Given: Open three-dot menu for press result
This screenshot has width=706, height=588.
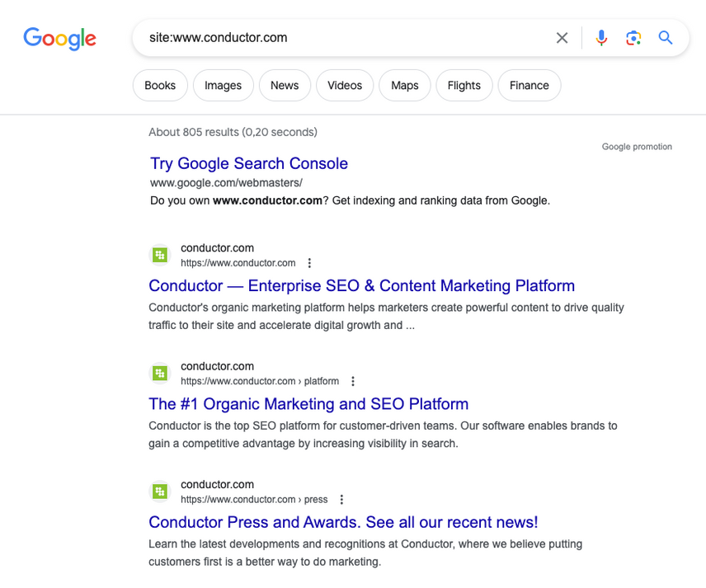Looking at the screenshot, I should click(x=341, y=499).
